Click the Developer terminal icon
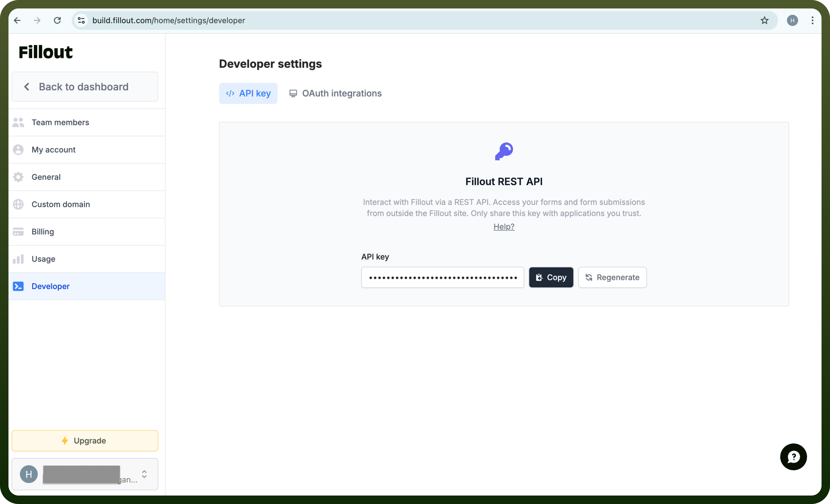The width and height of the screenshot is (830, 504). coord(18,286)
